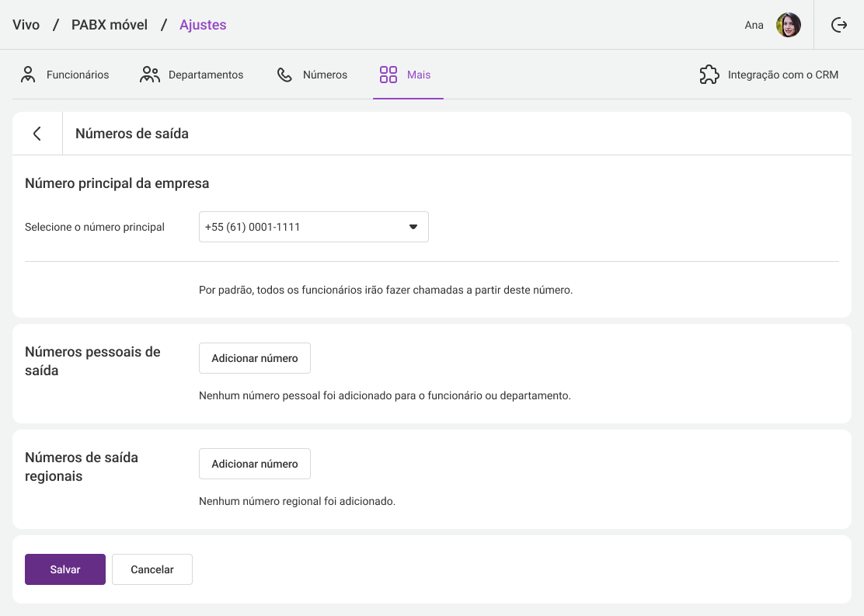
Task: Click the Números pessoais de saída heading
Action: point(92,361)
